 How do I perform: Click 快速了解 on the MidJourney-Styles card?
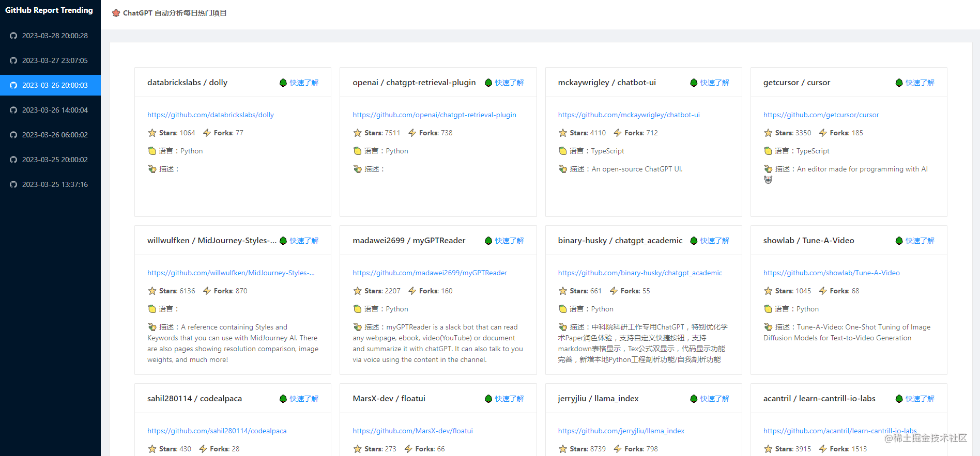(304, 241)
